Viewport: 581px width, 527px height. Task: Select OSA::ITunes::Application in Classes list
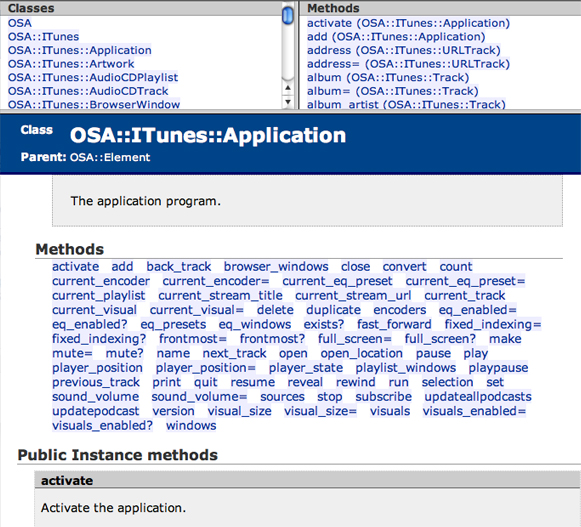pos(80,50)
